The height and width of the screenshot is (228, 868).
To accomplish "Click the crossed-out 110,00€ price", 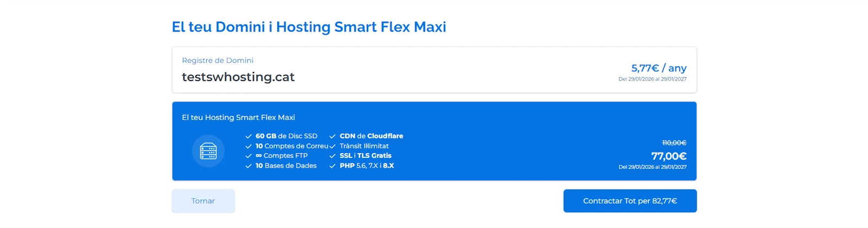I will coord(674,143).
